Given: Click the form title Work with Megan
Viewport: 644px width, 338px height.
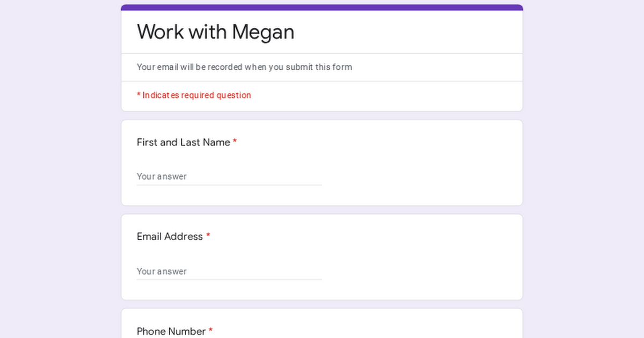Looking at the screenshot, I should [x=215, y=32].
